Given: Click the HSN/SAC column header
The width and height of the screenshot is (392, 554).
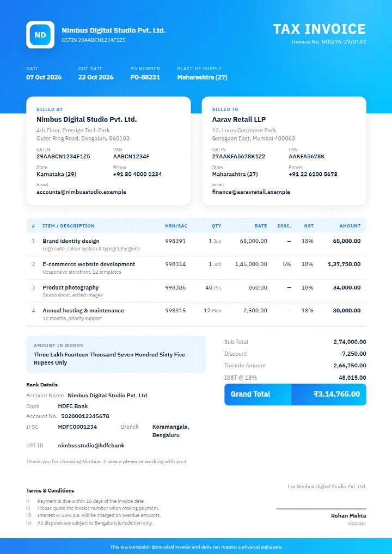Looking at the screenshot, I should click(x=176, y=226).
